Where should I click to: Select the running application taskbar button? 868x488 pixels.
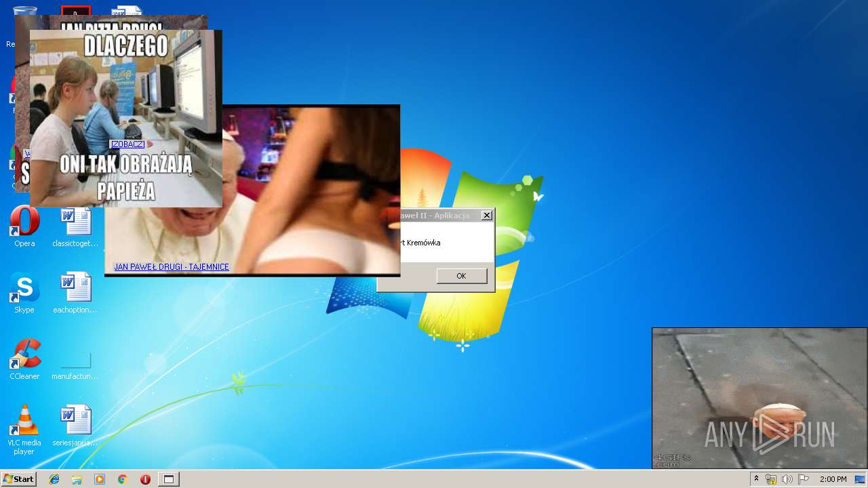(x=169, y=479)
